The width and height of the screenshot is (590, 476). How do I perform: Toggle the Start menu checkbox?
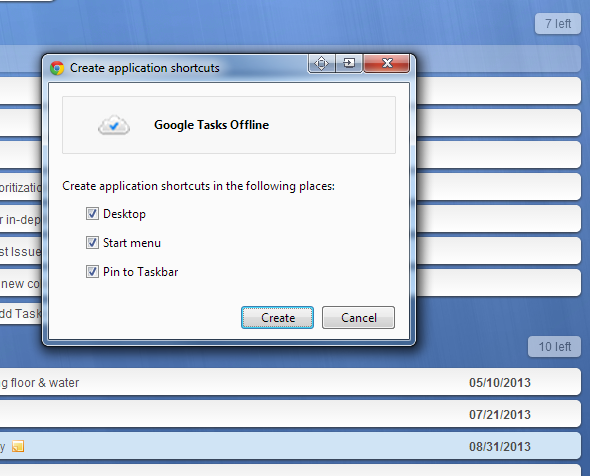point(92,243)
